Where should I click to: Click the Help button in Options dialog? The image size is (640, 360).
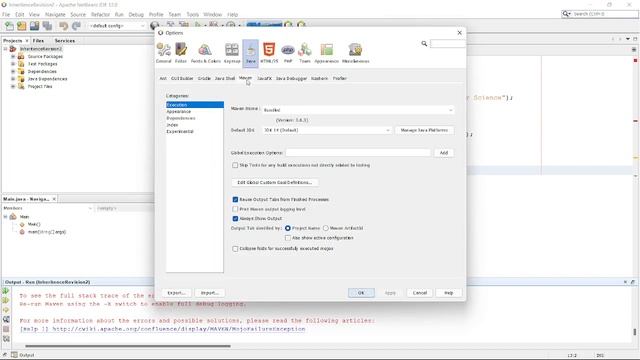pyautogui.click(x=449, y=293)
